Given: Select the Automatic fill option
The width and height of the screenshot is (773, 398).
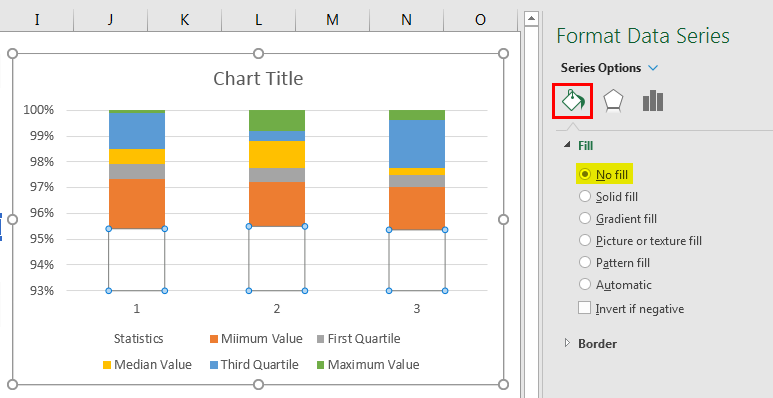Looking at the screenshot, I should [x=615, y=285].
